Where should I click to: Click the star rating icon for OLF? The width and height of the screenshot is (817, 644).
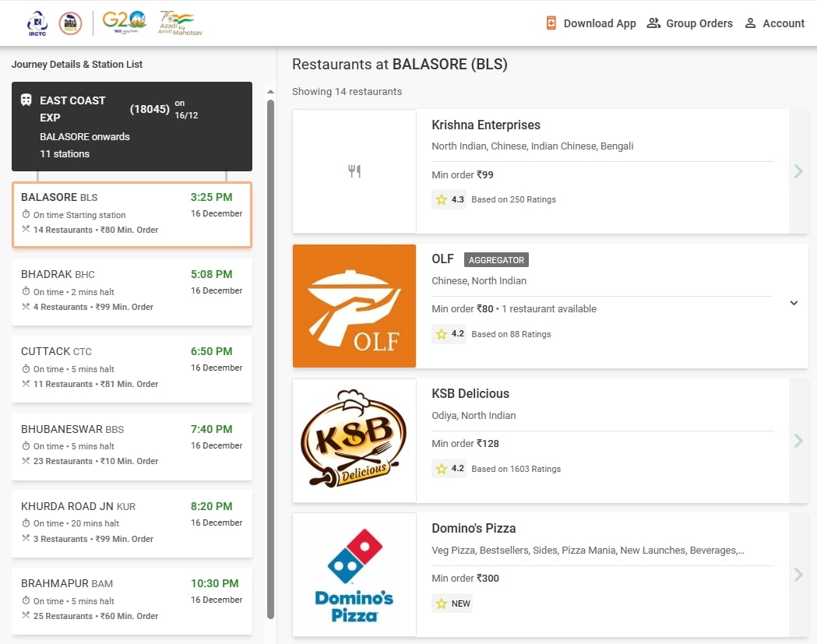click(442, 333)
